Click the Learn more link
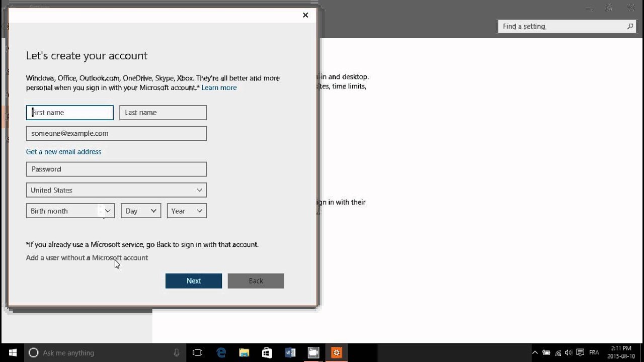Viewport: 644px width, 362px height. click(x=219, y=87)
